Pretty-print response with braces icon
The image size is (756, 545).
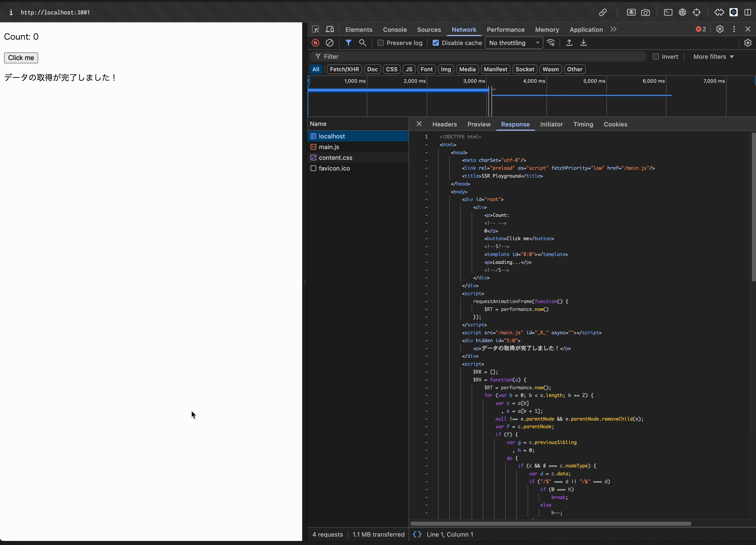(417, 534)
